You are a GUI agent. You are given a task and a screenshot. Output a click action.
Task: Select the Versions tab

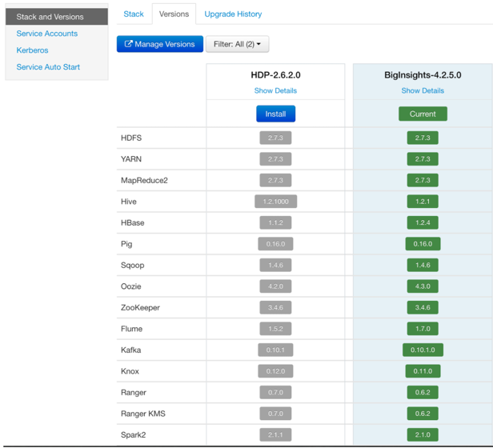(174, 14)
